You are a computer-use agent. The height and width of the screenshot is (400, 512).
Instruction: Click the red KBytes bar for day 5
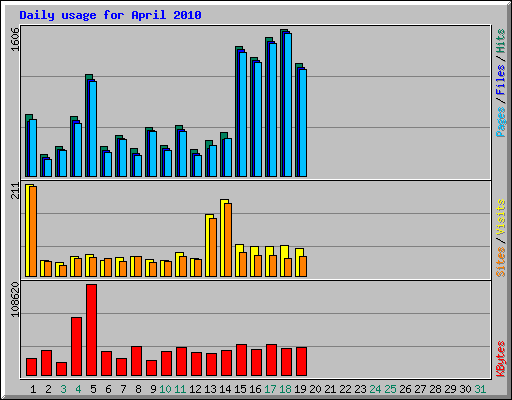pyautogui.click(x=91, y=330)
